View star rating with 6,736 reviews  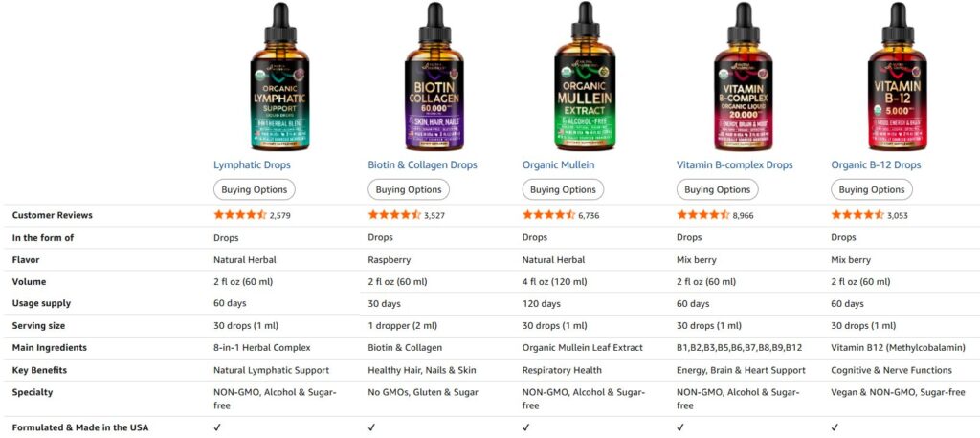tap(548, 215)
